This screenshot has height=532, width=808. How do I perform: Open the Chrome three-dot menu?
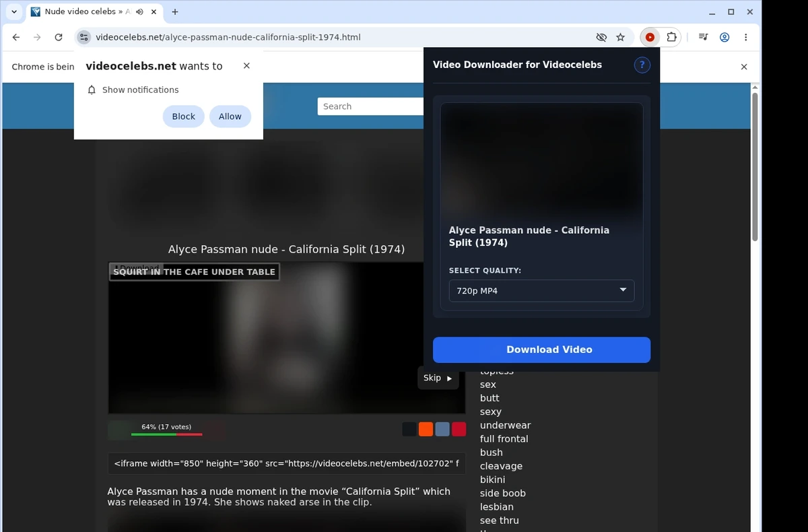point(745,37)
